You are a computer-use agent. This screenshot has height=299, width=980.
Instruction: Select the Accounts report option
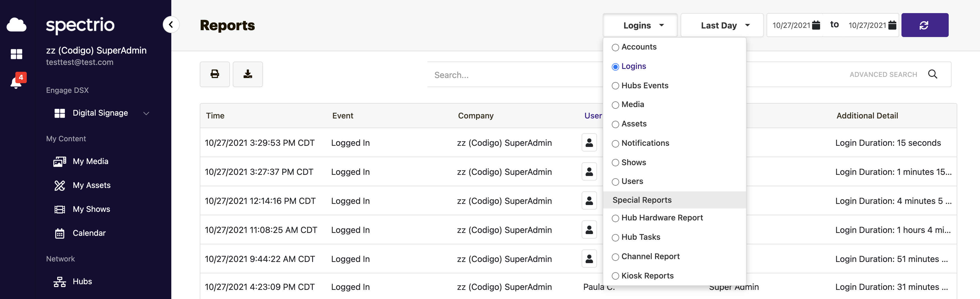point(634,47)
